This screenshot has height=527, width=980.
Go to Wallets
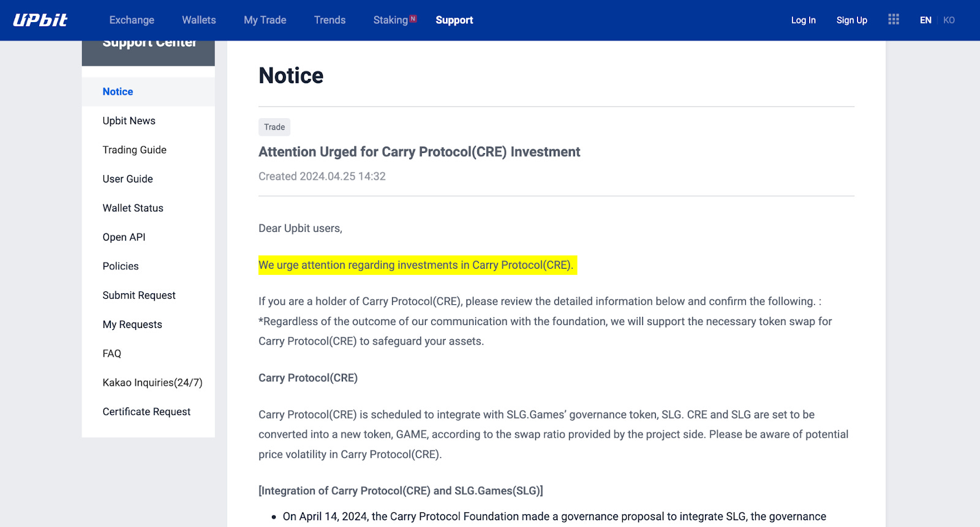click(x=199, y=20)
